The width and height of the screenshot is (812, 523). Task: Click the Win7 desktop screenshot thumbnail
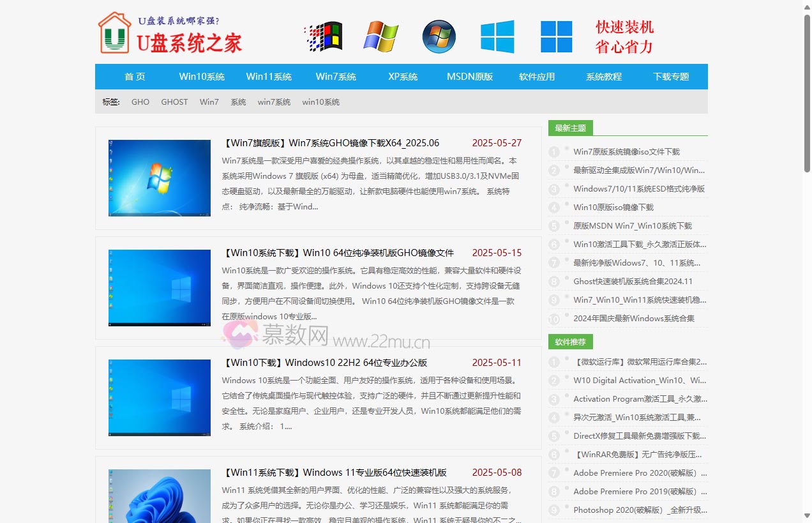point(159,178)
